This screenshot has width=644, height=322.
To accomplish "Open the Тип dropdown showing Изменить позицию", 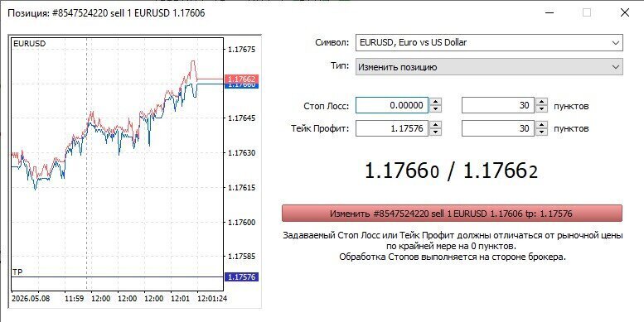I will click(489, 67).
